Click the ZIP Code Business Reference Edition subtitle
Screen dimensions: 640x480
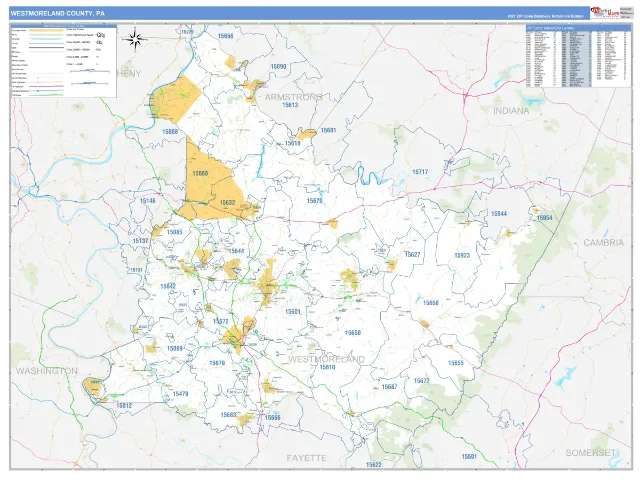point(546,17)
